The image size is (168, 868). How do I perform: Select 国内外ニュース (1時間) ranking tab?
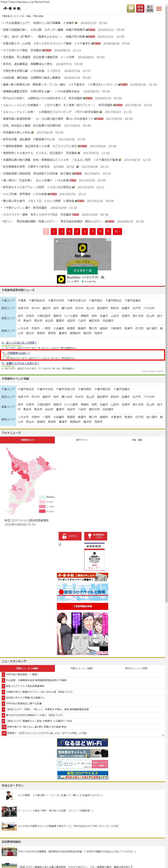pyautogui.click(x=136, y=668)
